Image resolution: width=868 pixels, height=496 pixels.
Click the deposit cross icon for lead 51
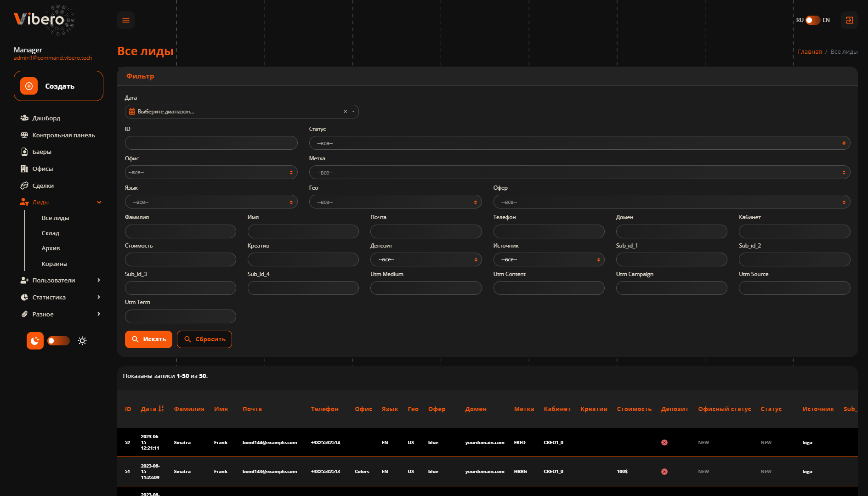664,472
